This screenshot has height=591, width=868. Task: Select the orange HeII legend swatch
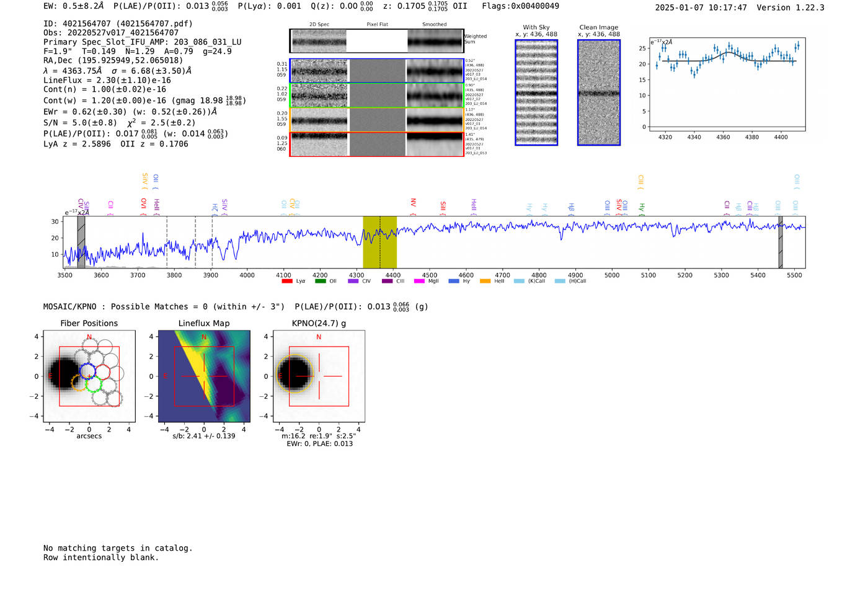pyautogui.click(x=485, y=281)
